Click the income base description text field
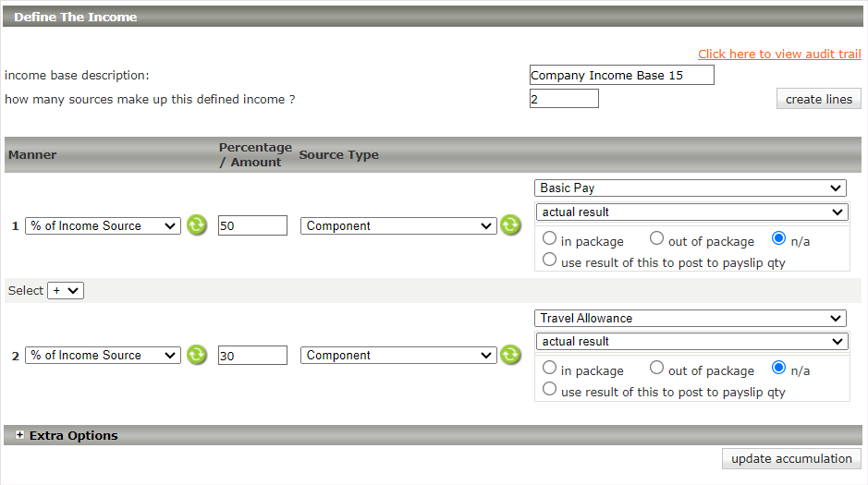 pyautogui.click(x=621, y=75)
